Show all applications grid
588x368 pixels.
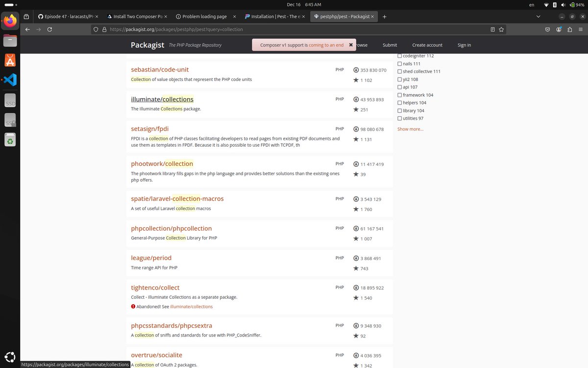point(10,357)
